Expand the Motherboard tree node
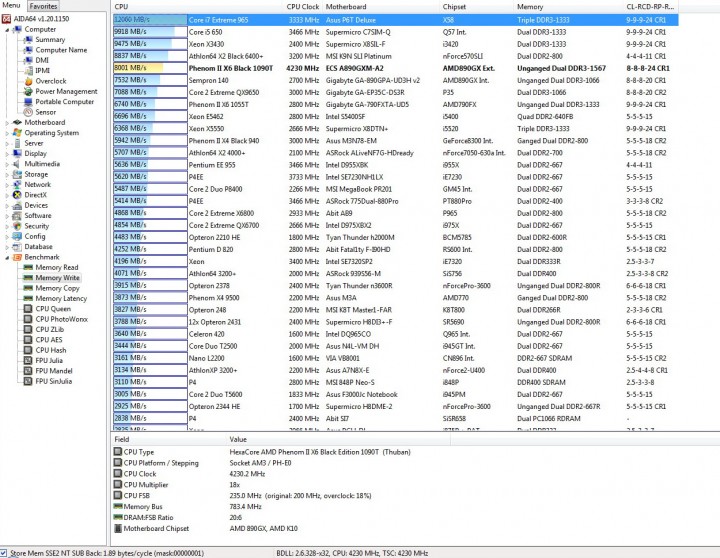This screenshot has width=720, height=558. pyautogui.click(x=7, y=123)
